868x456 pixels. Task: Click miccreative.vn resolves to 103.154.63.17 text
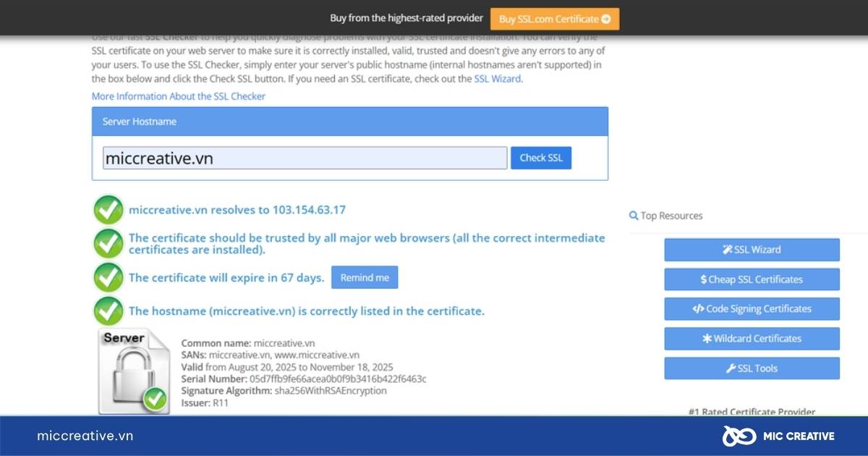[237, 210]
